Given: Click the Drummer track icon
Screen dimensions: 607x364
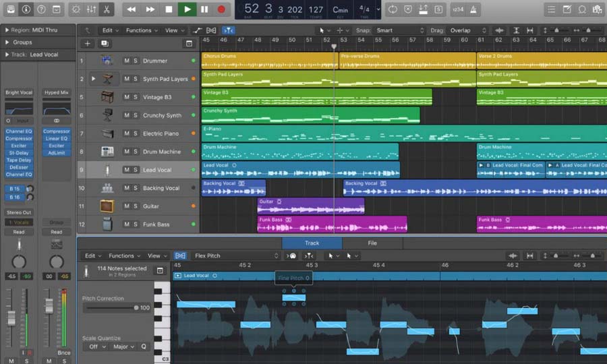Looking at the screenshot, I should [107, 61].
